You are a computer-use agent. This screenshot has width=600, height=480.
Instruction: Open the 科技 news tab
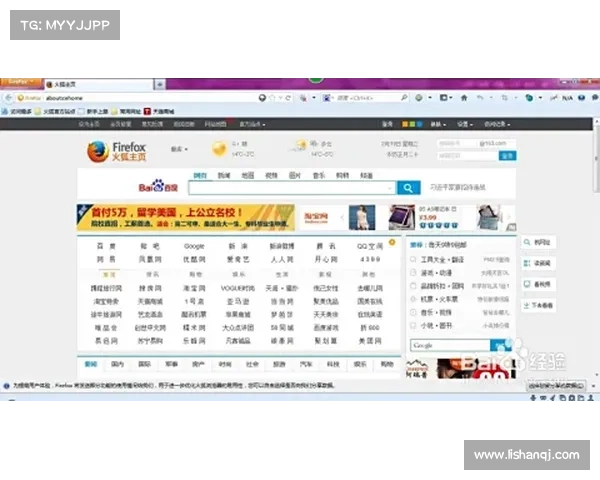point(333,364)
